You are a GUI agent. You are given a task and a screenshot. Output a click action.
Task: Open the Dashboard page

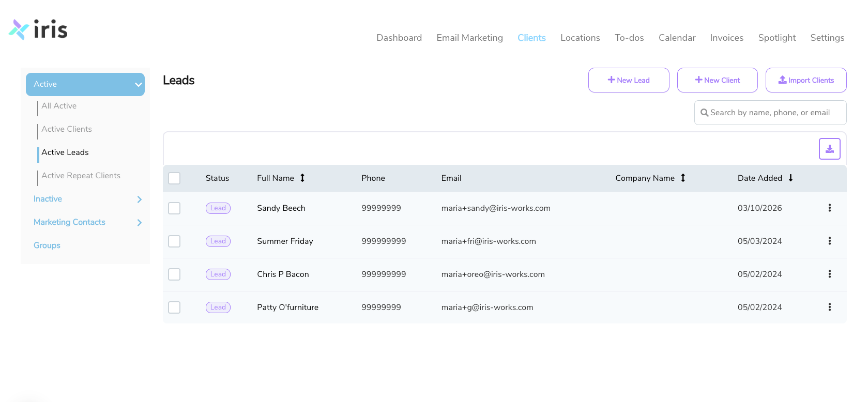click(399, 38)
